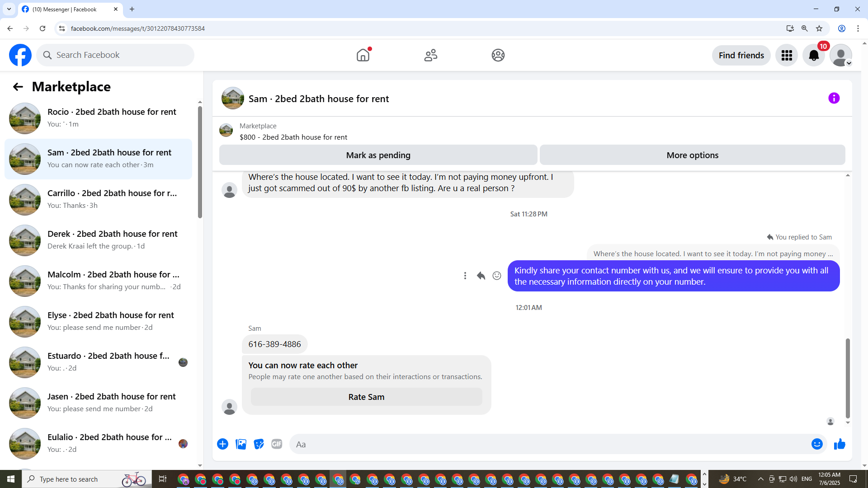Click the GIF picker icon
The image size is (868, 488).
277,444
